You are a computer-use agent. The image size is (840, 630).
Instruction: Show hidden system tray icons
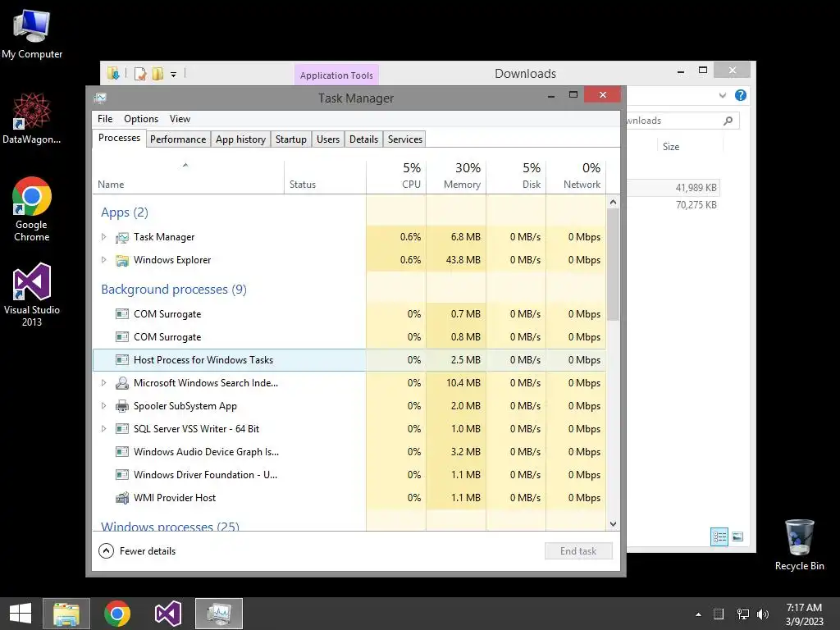pyautogui.click(x=698, y=614)
